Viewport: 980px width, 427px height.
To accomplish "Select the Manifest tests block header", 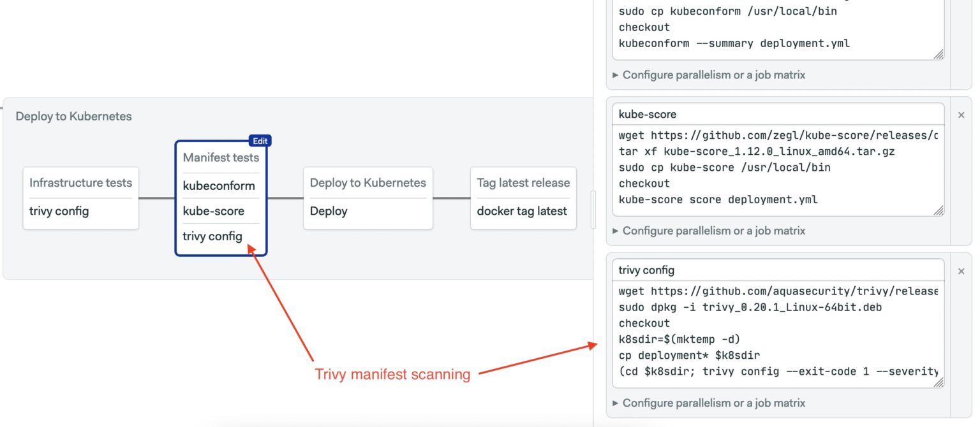I will 220,157.
